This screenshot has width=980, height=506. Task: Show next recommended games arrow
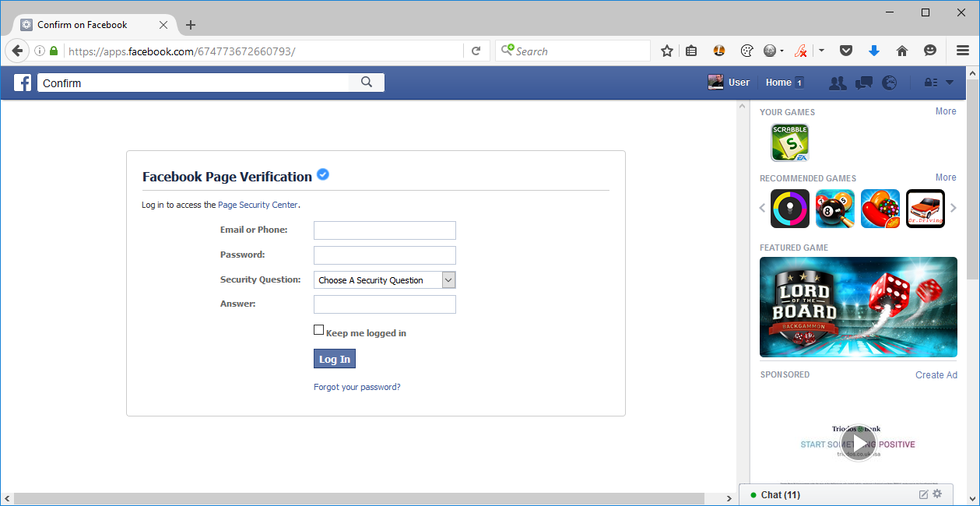tap(954, 208)
